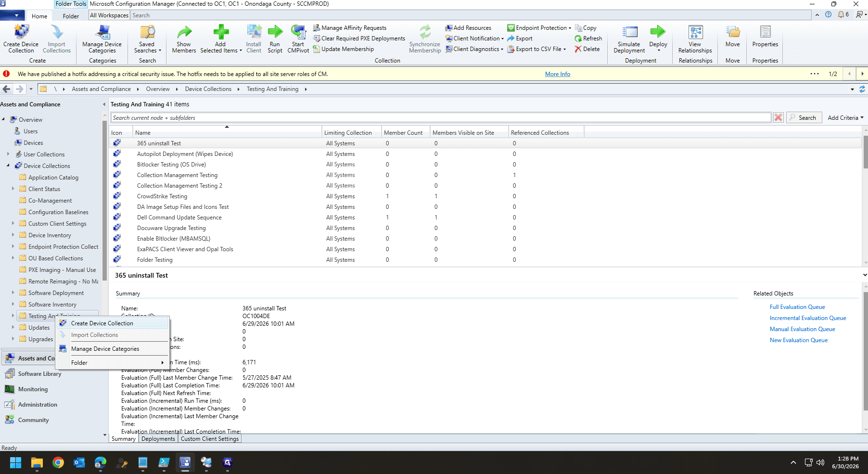Select the CrowdStrike Testing collection row
Image resolution: width=868 pixels, height=474 pixels.
(485, 196)
